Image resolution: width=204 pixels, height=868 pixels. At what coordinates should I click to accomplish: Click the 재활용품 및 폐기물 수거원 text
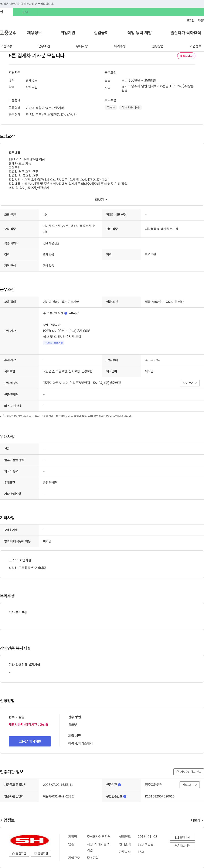click(x=161, y=229)
